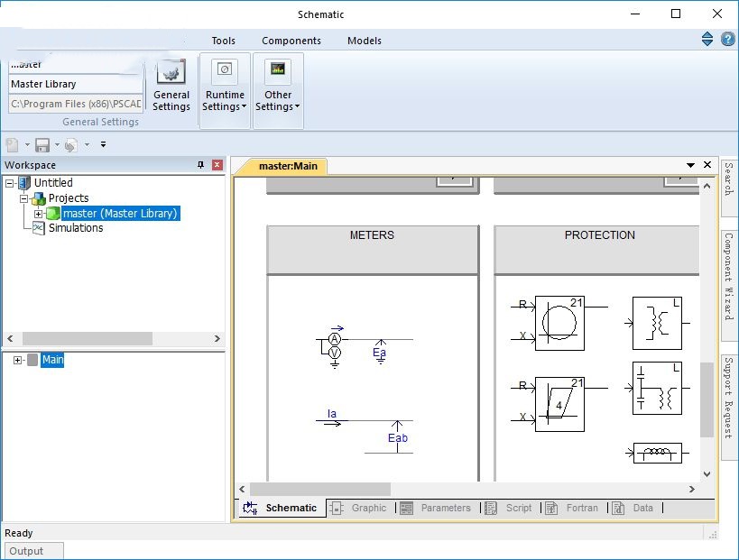Open the Tools ribbon tab
The width and height of the screenshot is (739, 560).
[x=223, y=41]
